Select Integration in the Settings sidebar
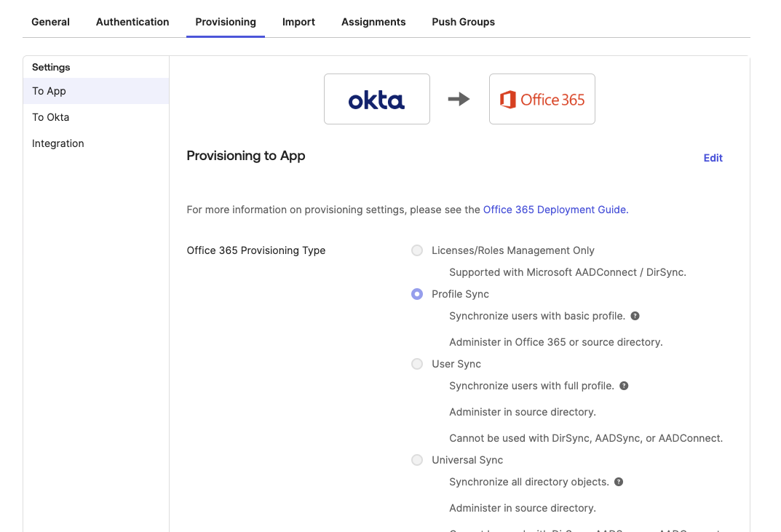This screenshot has width=781, height=532. click(58, 143)
